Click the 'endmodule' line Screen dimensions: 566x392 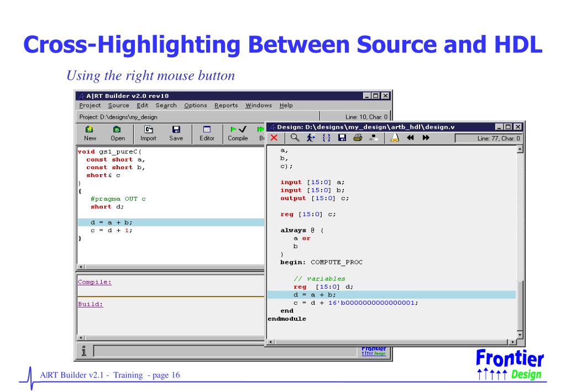coord(287,318)
